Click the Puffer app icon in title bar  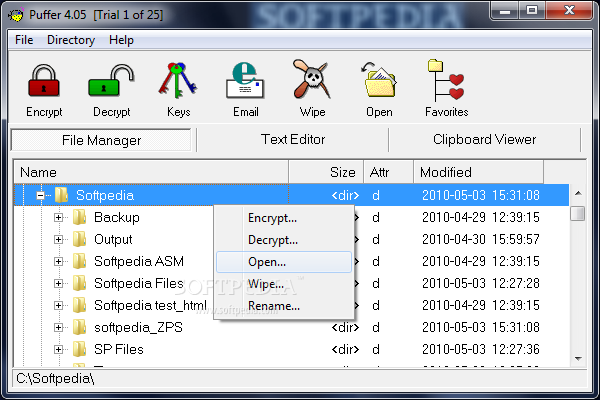pos(16,15)
